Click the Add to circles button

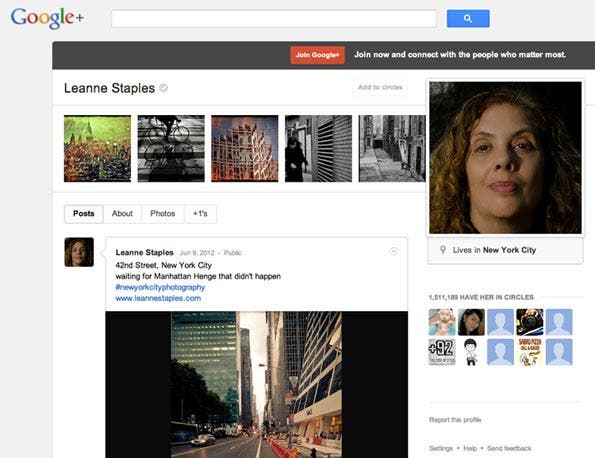(380, 87)
